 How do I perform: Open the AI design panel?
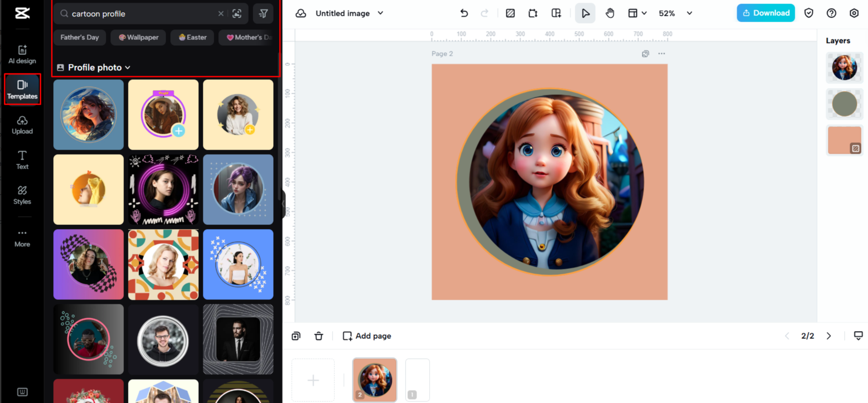(x=22, y=54)
